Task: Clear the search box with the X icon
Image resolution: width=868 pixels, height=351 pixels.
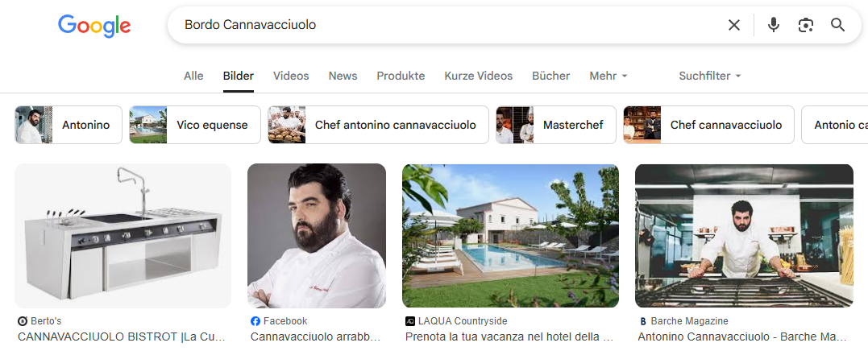Action: coord(734,25)
